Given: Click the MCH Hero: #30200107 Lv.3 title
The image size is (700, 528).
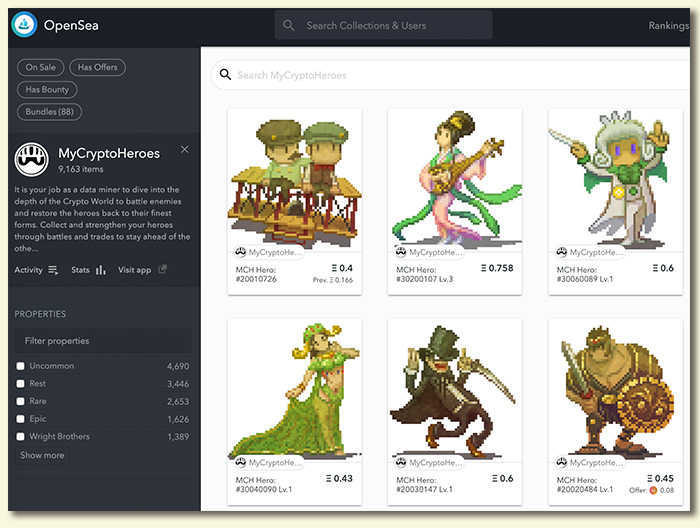Looking at the screenshot, I should point(425,274).
